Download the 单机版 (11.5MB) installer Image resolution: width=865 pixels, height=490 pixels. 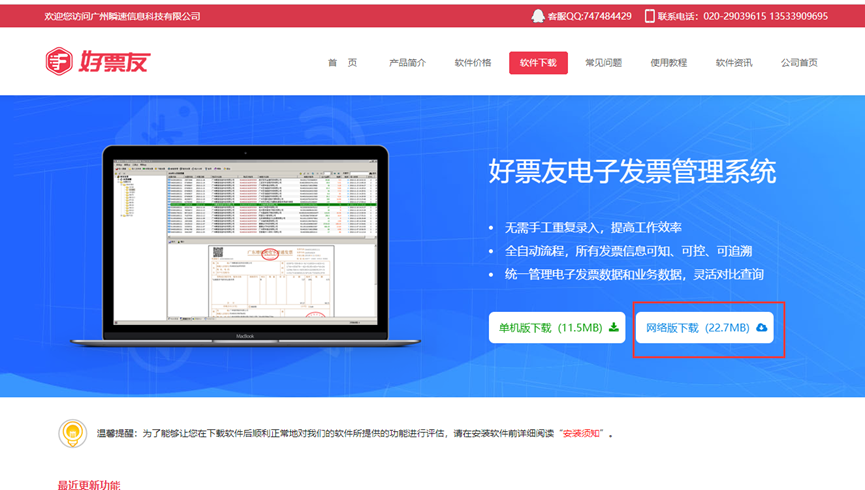(557, 328)
